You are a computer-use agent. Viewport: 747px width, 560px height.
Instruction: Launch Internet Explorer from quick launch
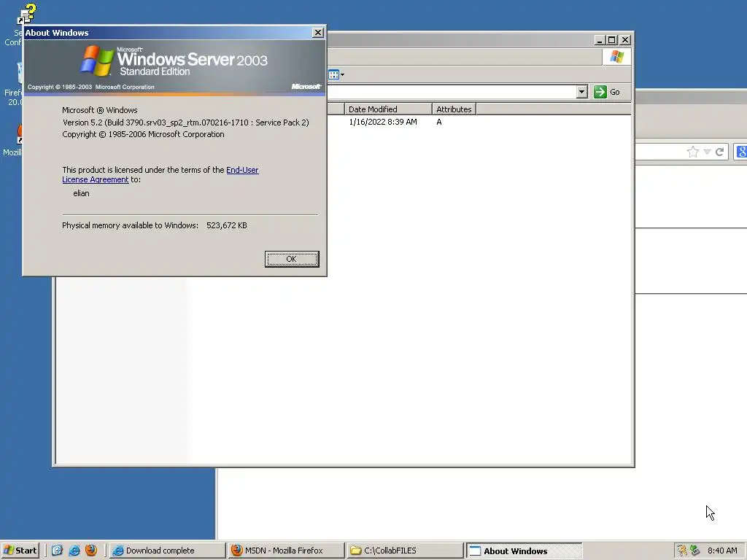pyautogui.click(x=74, y=551)
